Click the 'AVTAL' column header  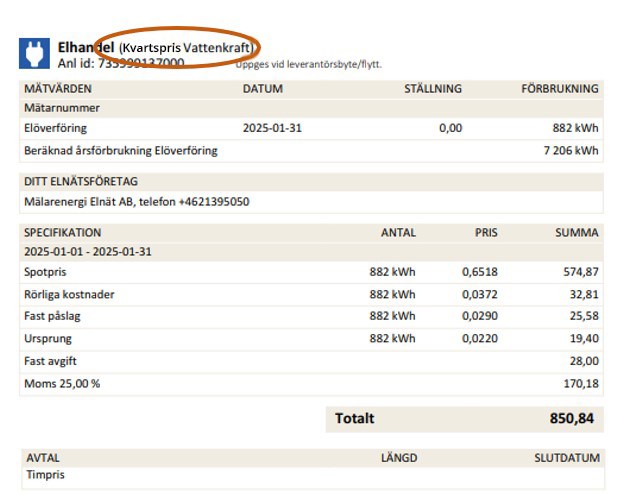pos(43,458)
